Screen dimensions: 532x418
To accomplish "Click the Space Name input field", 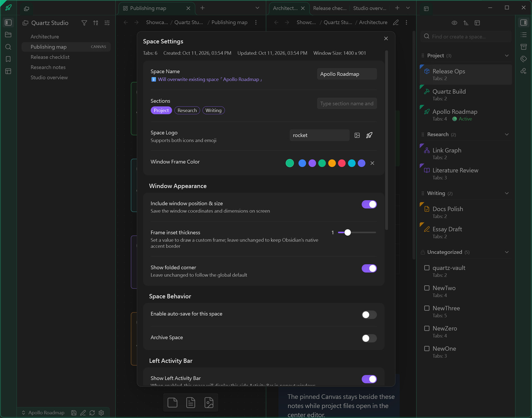I will point(347,74).
